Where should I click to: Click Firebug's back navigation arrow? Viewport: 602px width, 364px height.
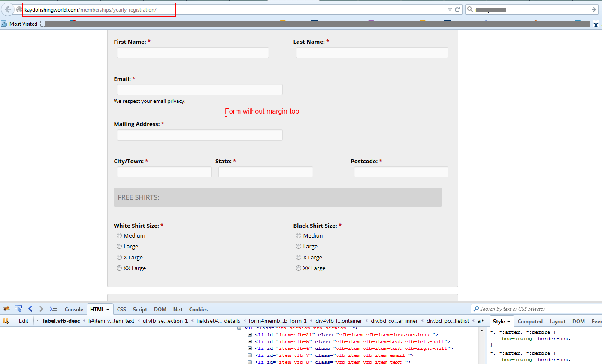point(30,308)
